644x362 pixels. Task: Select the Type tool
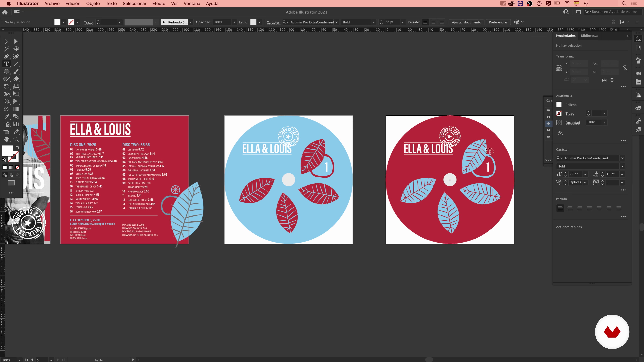7,64
